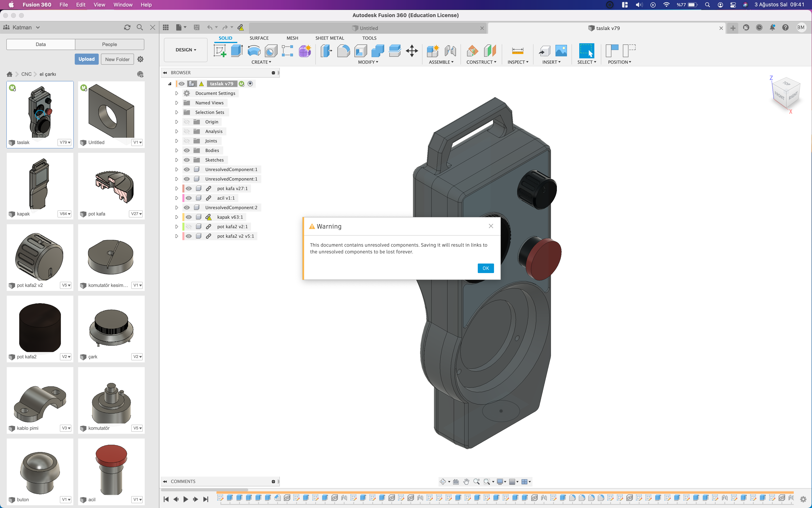Open the CREATE menu dropdown

(x=261, y=62)
